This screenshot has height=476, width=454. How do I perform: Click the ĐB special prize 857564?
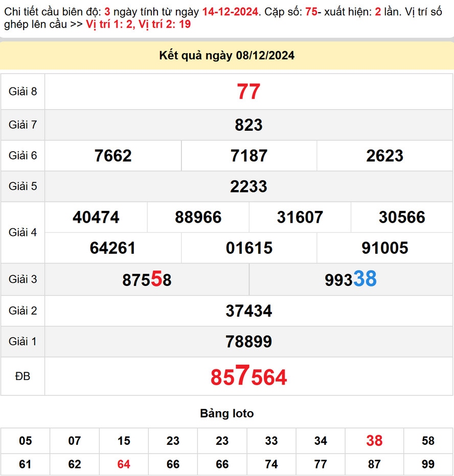pos(248,377)
